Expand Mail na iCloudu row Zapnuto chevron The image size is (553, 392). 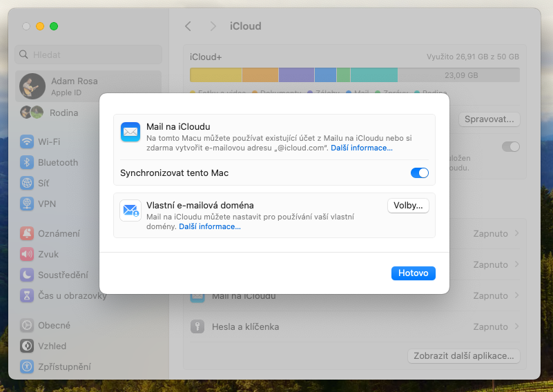point(516,295)
